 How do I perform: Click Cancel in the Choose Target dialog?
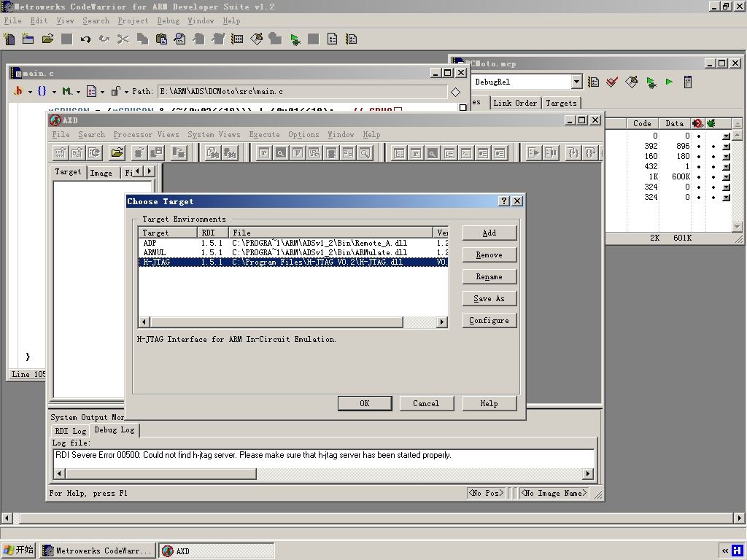pos(426,403)
